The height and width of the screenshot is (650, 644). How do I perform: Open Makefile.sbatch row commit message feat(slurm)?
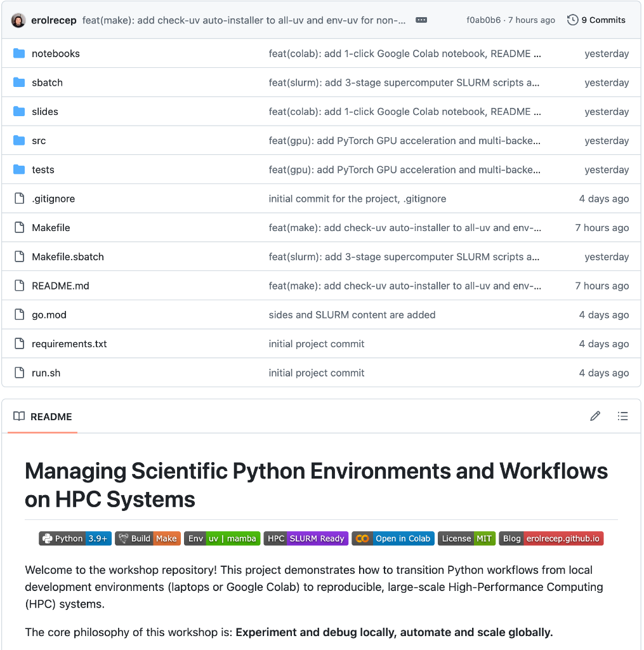click(x=404, y=256)
